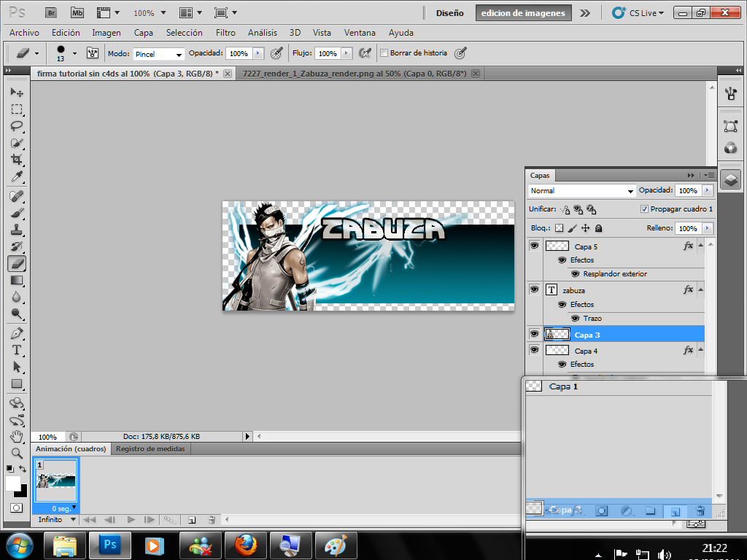Open the Capa menu
Image resolution: width=747 pixels, height=560 pixels.
(x=144, y=33)
